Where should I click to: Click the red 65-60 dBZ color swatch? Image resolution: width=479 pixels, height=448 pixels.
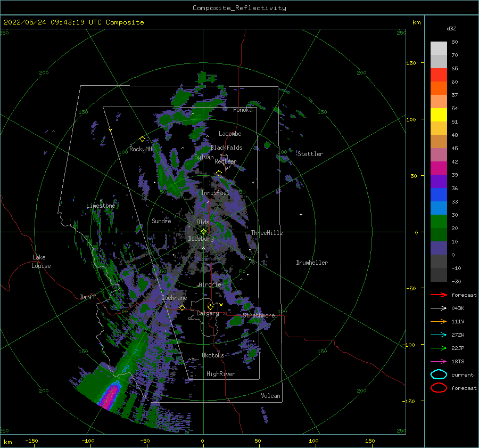(x=439, y=75)
